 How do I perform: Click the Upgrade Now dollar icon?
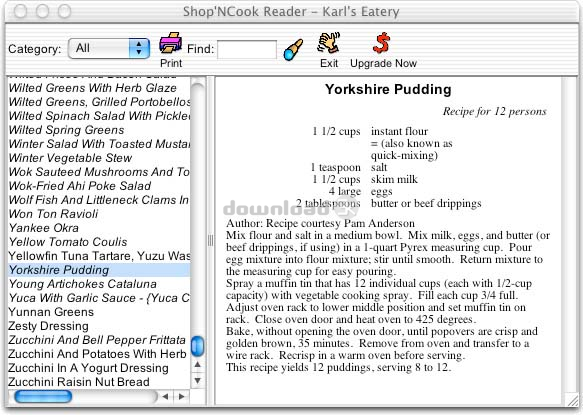click(382, 43)
